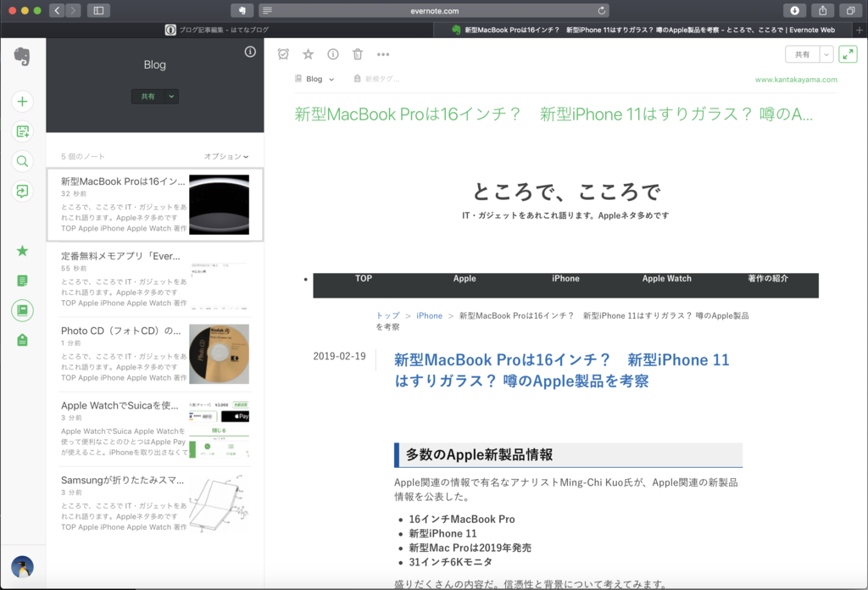The width and height of the screenshot is (868, 590).
Task: Click Evernote web clipper extension button
Action: [242, 10]
